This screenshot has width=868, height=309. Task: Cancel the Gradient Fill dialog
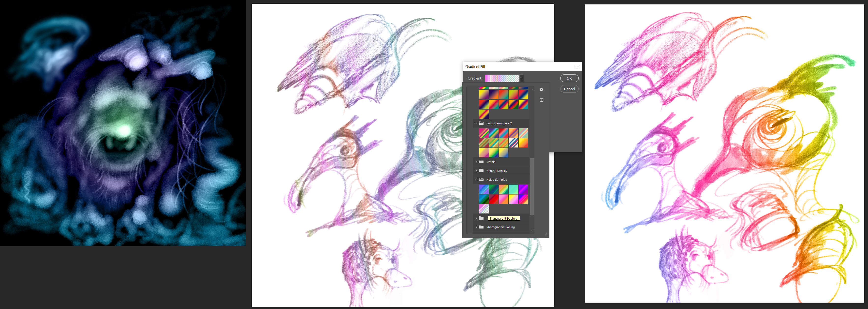tap(569, 89)
